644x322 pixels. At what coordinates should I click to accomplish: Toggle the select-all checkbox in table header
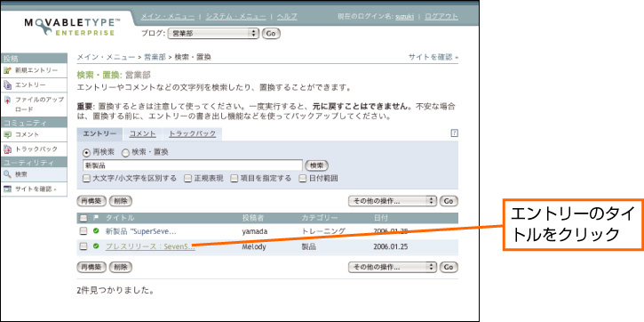(x=83, y=218)
